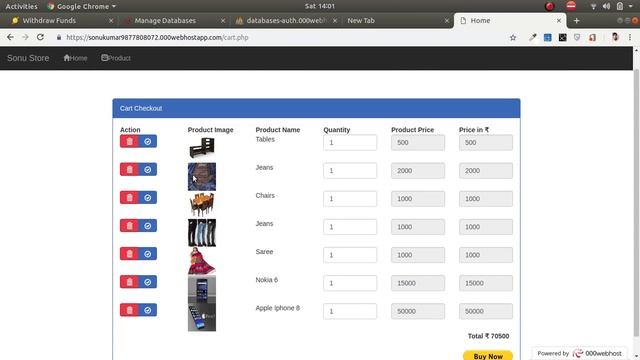Viewport: 640px width, 360px height.
Task: Click the Apple Iphone 8 image
Action: (202, 317)
